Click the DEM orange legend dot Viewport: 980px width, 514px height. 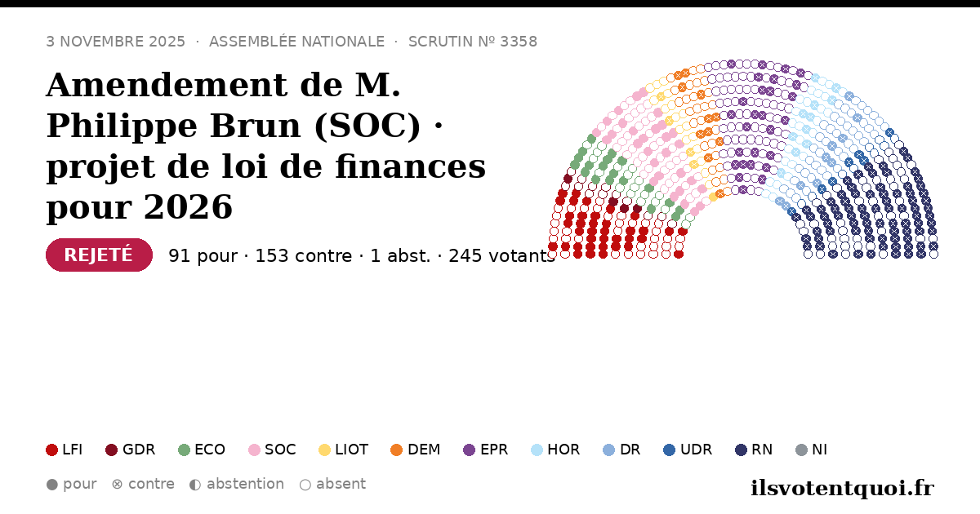[397, 450]
